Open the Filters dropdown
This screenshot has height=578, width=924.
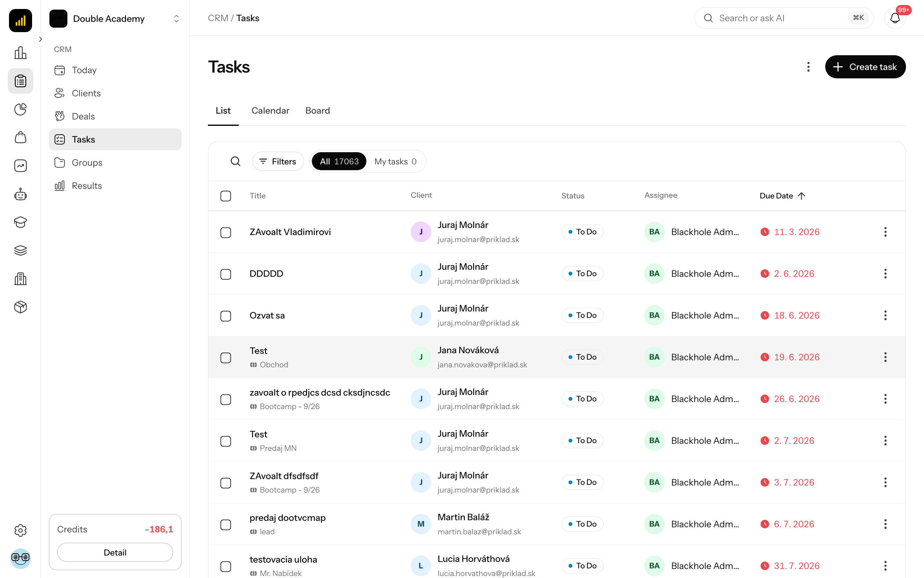[x=278, y=161]
